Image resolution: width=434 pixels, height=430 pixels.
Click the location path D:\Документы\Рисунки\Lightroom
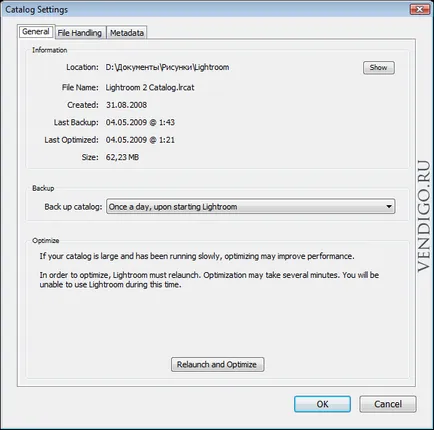tap(167, 67)
